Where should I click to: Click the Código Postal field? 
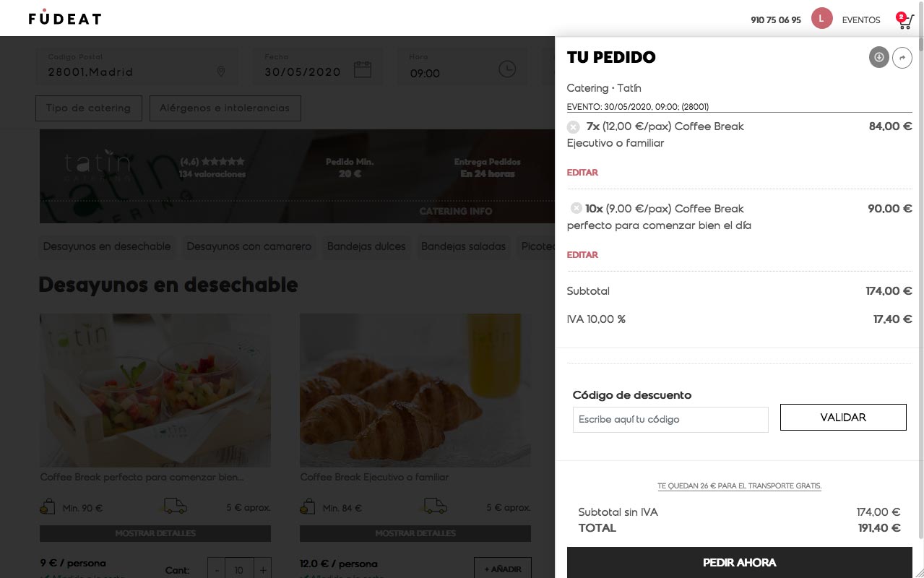tap(137, 66)
